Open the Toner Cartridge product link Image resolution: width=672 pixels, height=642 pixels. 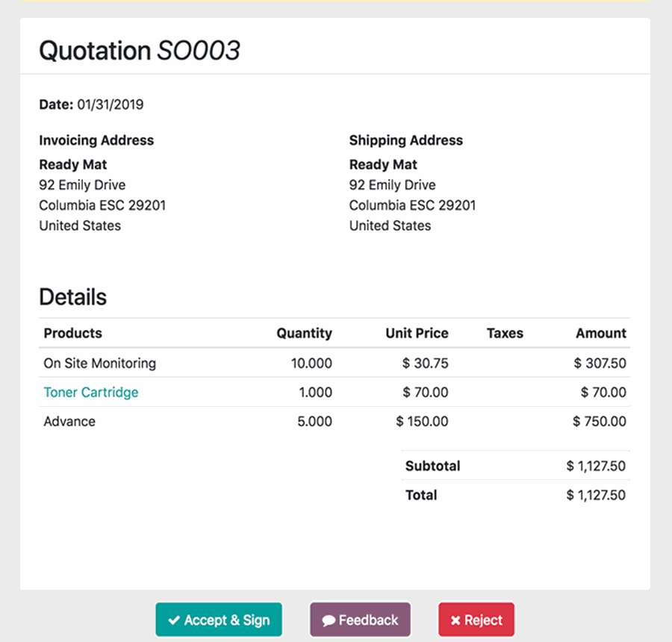pos(90,392)
